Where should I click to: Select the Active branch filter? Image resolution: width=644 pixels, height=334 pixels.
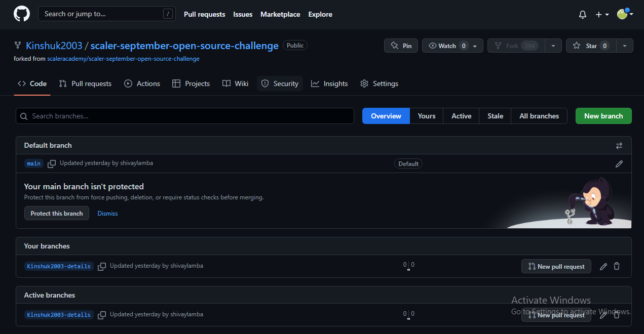point(462,116)
